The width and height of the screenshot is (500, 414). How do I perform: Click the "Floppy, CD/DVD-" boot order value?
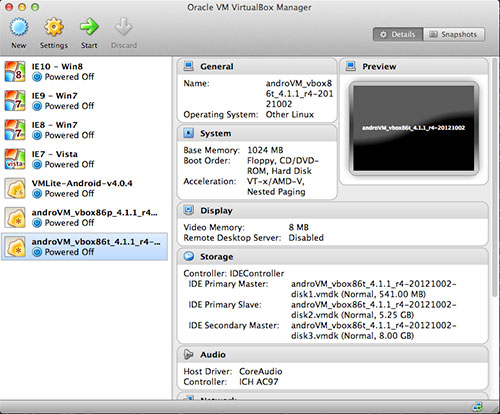(283, 161)
